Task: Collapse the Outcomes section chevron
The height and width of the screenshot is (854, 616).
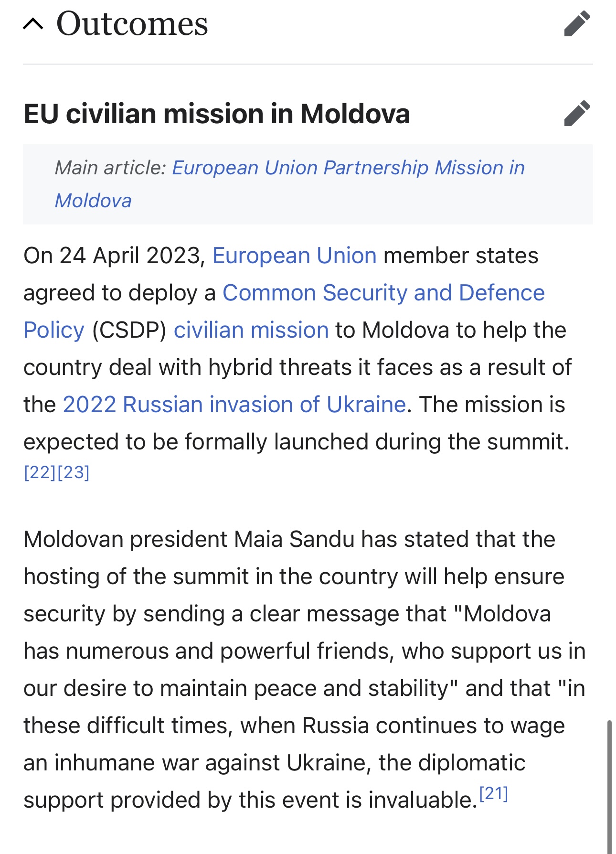Action: 33,24
